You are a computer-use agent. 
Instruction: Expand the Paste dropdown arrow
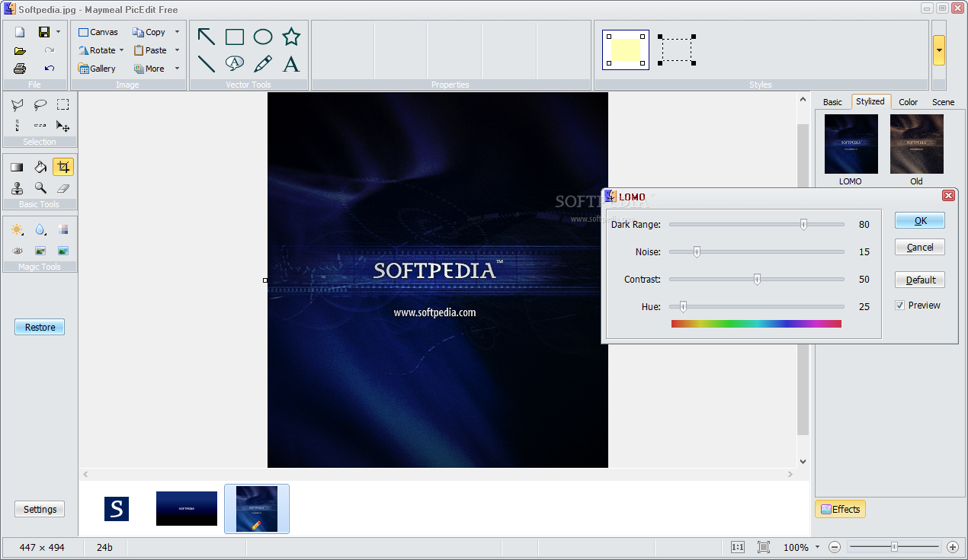177,50
